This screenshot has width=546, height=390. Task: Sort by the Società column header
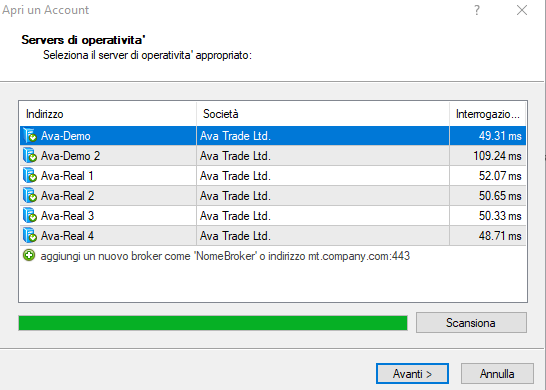(323, 114)
